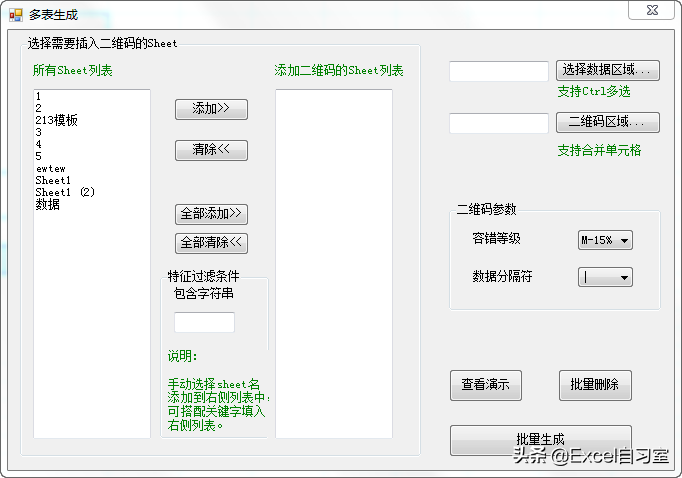Select the "Sheet1 (2)" list entry
This screenshot has width=682, height=478.
92,192
